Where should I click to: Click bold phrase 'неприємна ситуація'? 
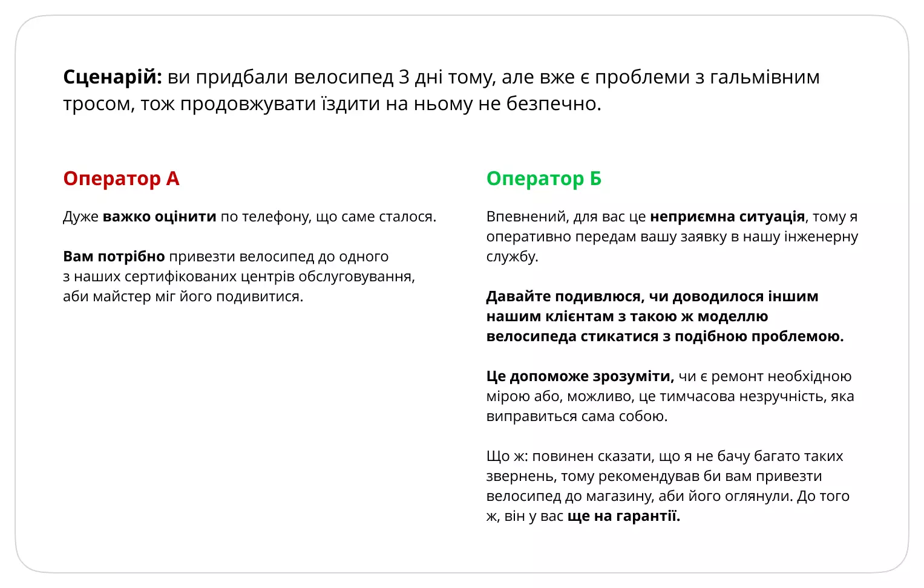[x=727, y=217]
